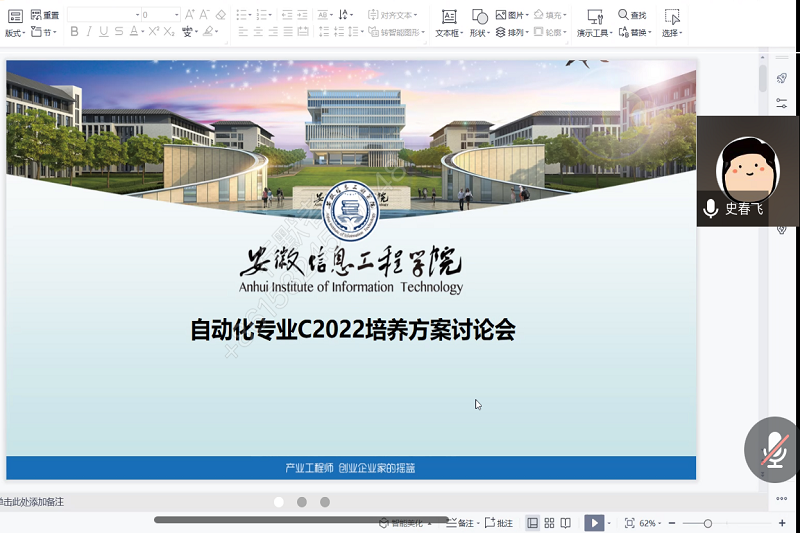Toggle the 备注 notes pane

tap(462, 523)
